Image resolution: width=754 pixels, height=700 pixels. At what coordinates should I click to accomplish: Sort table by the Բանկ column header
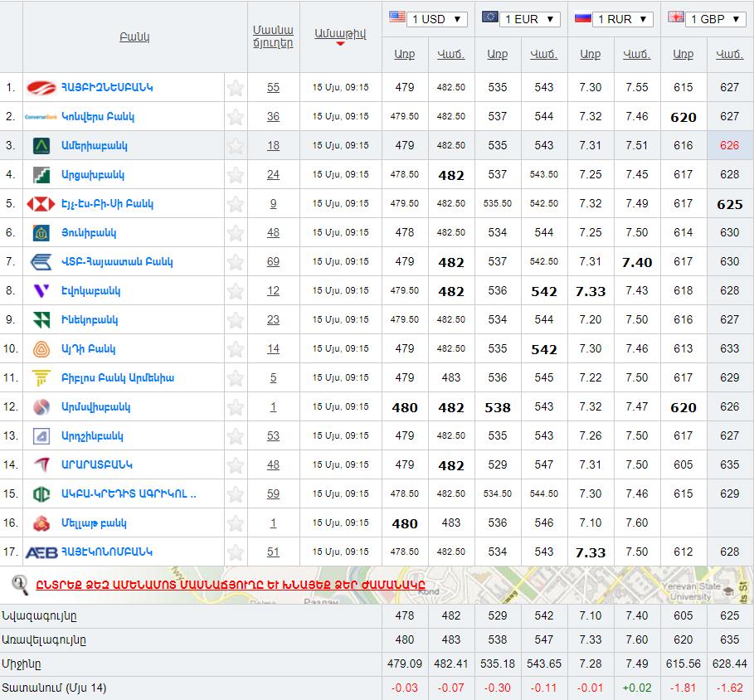point(134,37)
